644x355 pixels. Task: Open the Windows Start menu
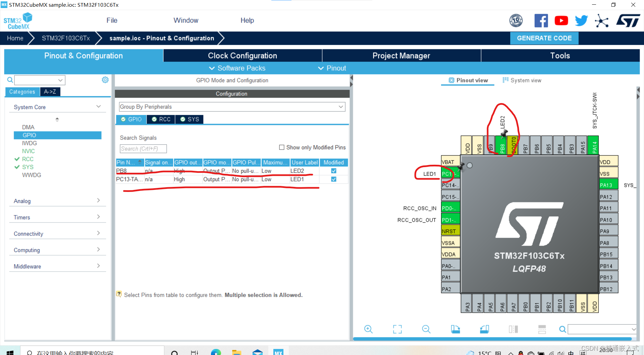[x=10, y=352]
